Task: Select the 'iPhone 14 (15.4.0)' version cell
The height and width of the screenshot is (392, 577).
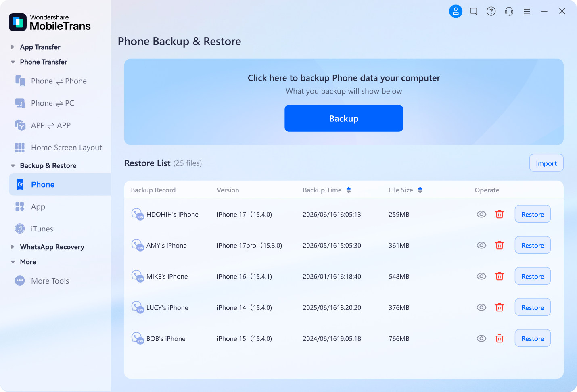Action: (245, 307)
